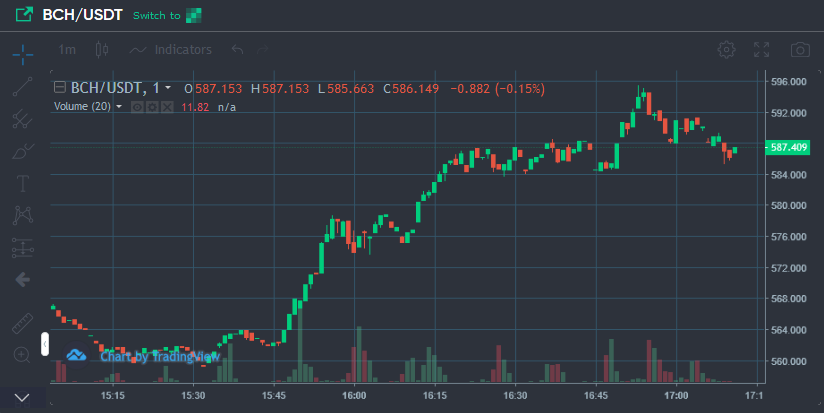Switch to the alternate chart view
The width and height of the screenshot is (824, 413).
[167, 16]
